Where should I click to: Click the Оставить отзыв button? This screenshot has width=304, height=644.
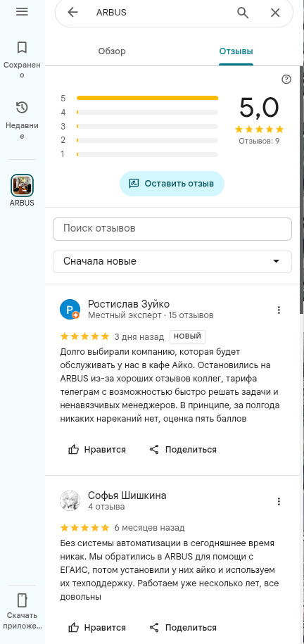[x=172, y=183]
